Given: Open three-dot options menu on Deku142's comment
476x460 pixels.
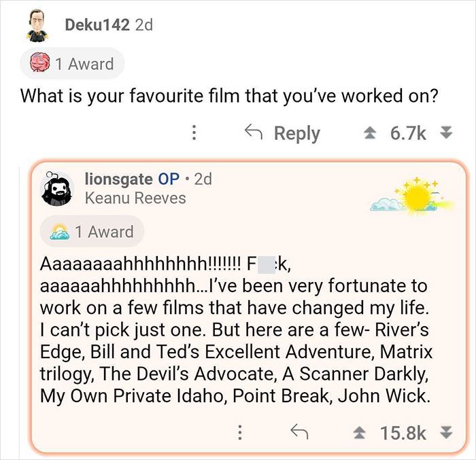Looking at the screenshot, I should pyautogui.click(x=194, y=133).
